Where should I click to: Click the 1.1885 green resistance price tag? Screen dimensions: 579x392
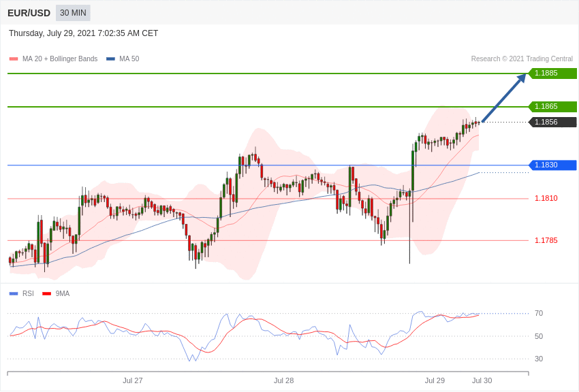click(x=552, y=73)
